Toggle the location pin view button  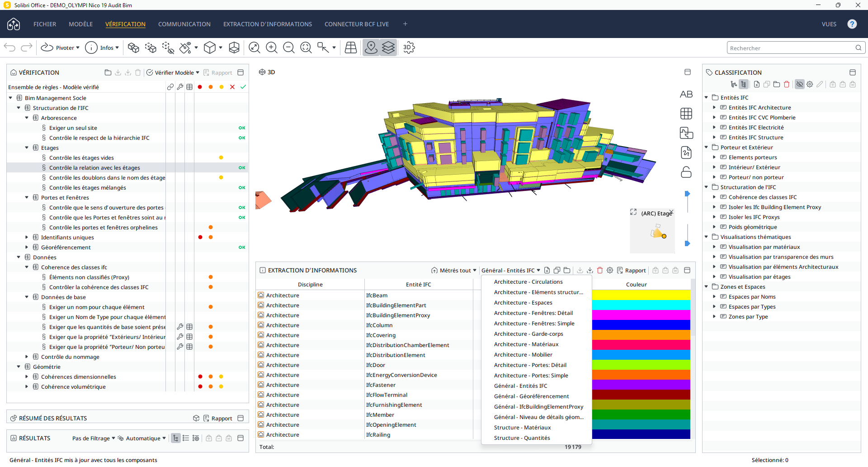point(372,48)
